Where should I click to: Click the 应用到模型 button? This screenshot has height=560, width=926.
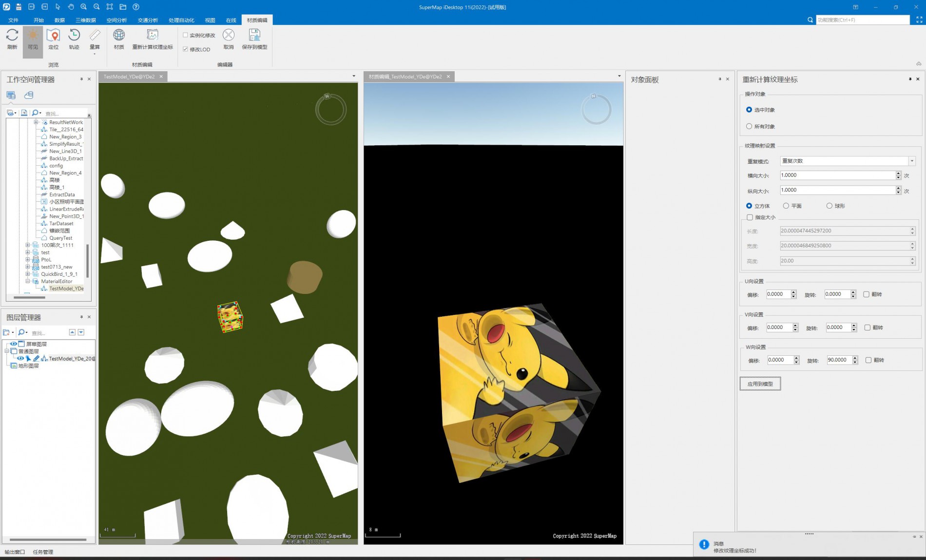coord(760,384)
